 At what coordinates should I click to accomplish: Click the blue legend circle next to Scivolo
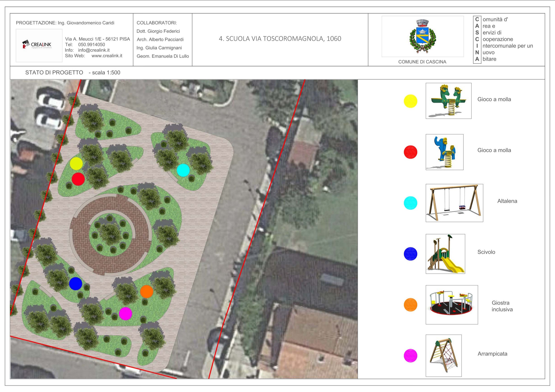[x=411, y=254]
